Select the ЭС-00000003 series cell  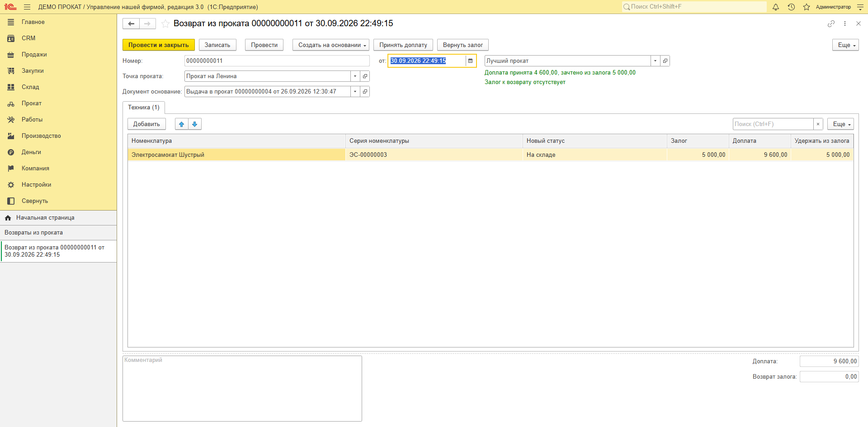point(434,155)
